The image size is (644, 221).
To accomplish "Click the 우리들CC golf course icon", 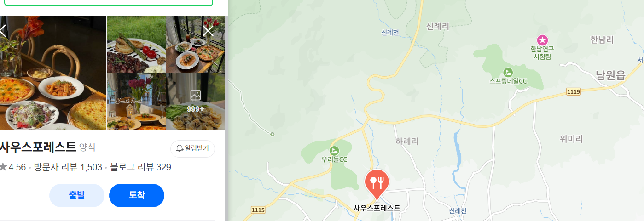I will [334, 150].
